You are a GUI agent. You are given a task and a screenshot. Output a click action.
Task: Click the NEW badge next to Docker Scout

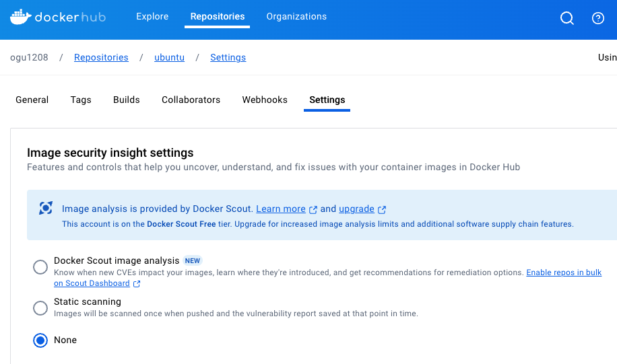(x=193, y=260)
